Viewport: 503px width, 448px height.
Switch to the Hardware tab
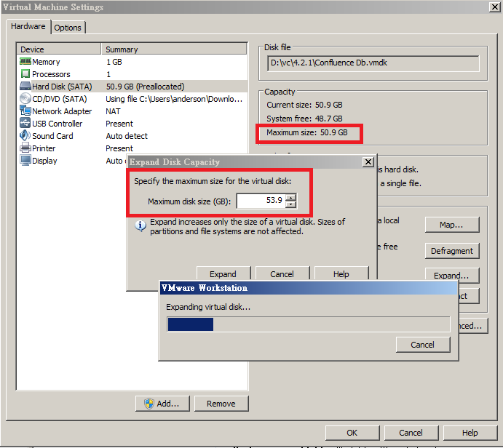(28, 26)
